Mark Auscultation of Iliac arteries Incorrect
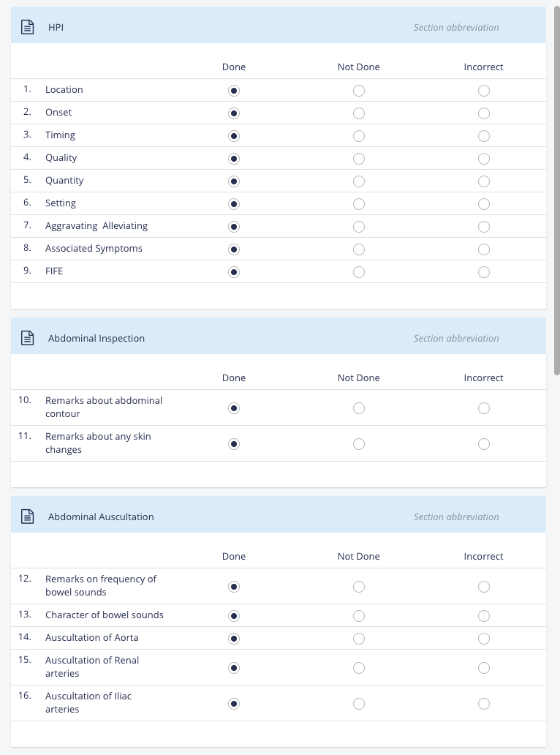The height and width of the screenshot is (755, 560). point(484,704)
